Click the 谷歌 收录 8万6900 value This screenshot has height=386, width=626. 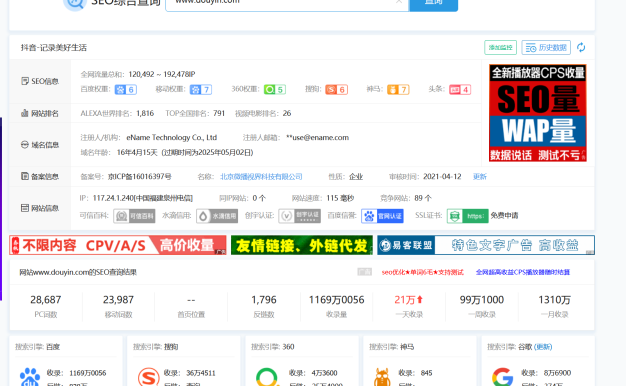coord(557,373)
